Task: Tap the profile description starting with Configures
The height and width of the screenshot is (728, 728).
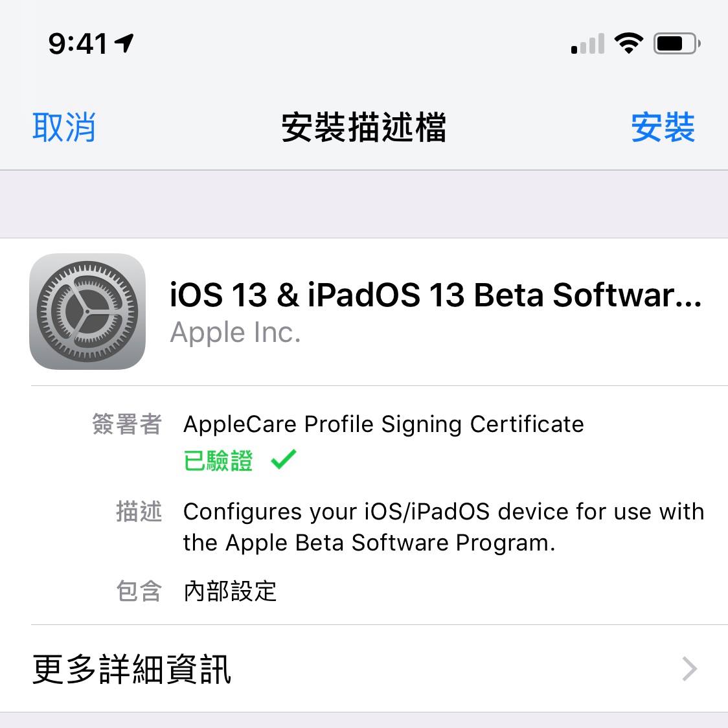Action: (443, 527)
